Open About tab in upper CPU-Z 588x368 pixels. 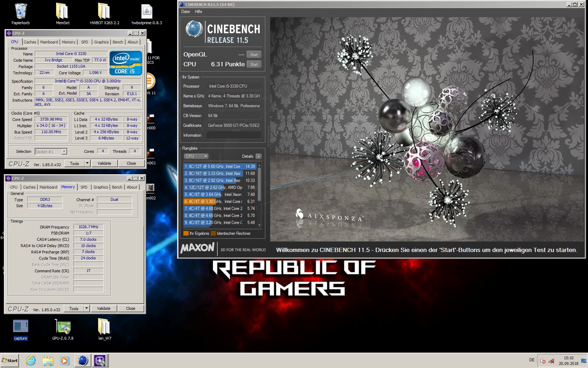pyautogui.click(x=133, y=42)
